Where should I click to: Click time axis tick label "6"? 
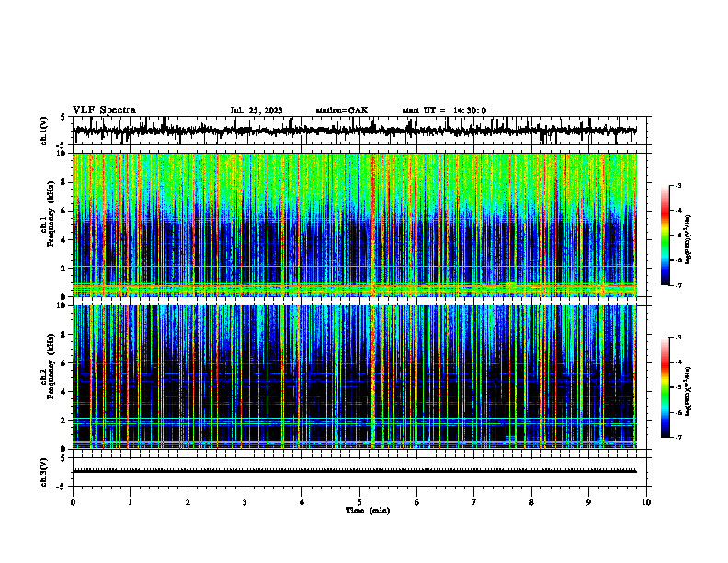417,502
